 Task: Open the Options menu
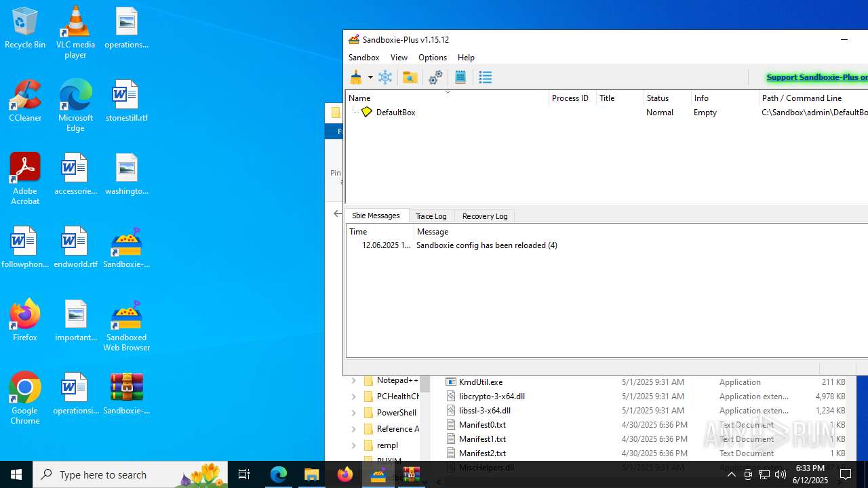(433, 58)
